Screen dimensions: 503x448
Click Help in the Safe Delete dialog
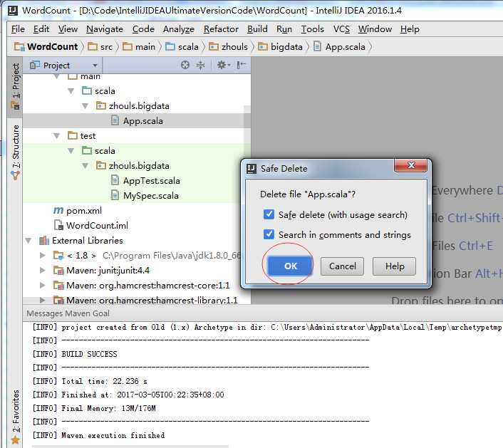click(x=395, y=266)
